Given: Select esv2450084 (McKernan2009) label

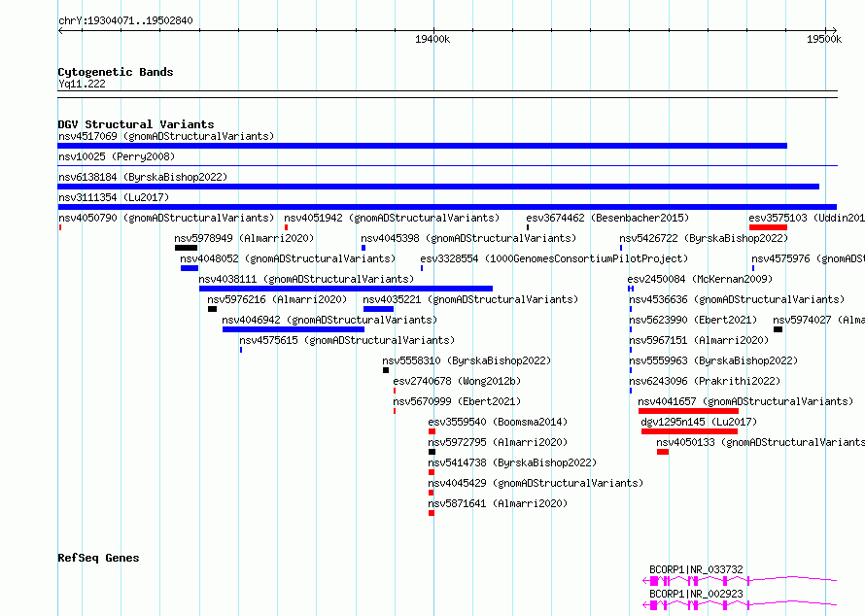Looking at the screenshot, I should 700,279.
